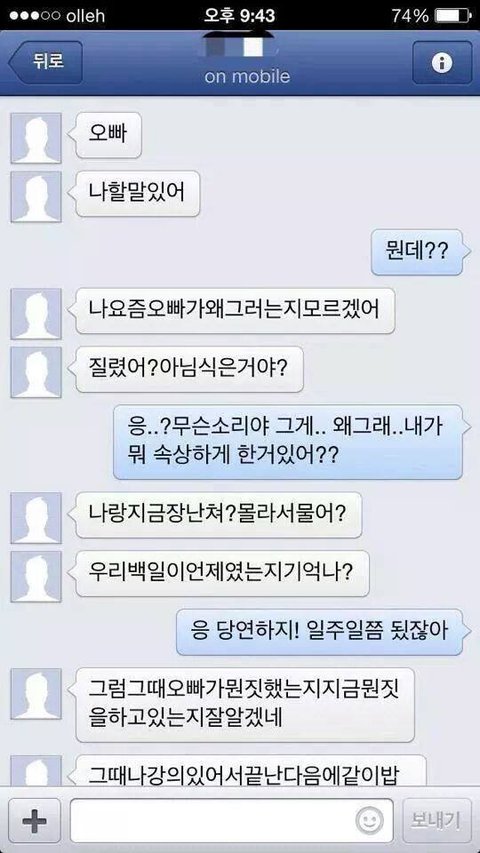Tap avatar beside 오빠 message
The width and height of the screenshot is (480, 853).
coord(36,138)
